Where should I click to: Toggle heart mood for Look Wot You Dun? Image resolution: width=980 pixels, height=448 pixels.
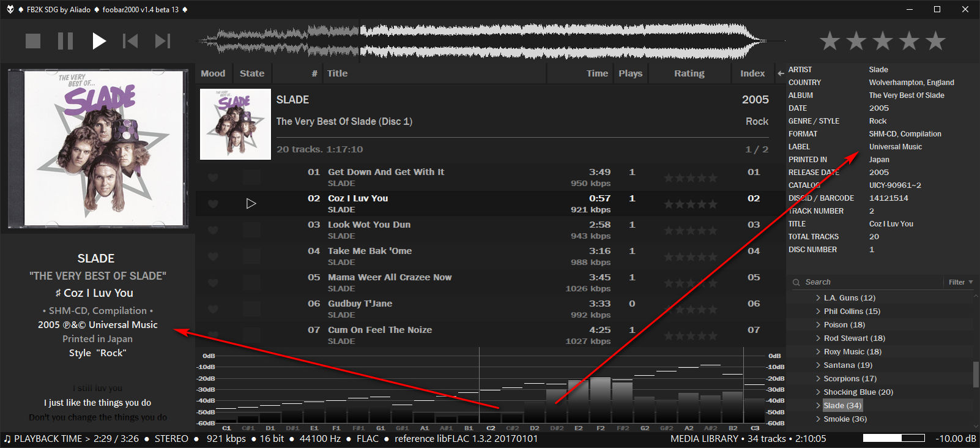click(x=213, y=230)
